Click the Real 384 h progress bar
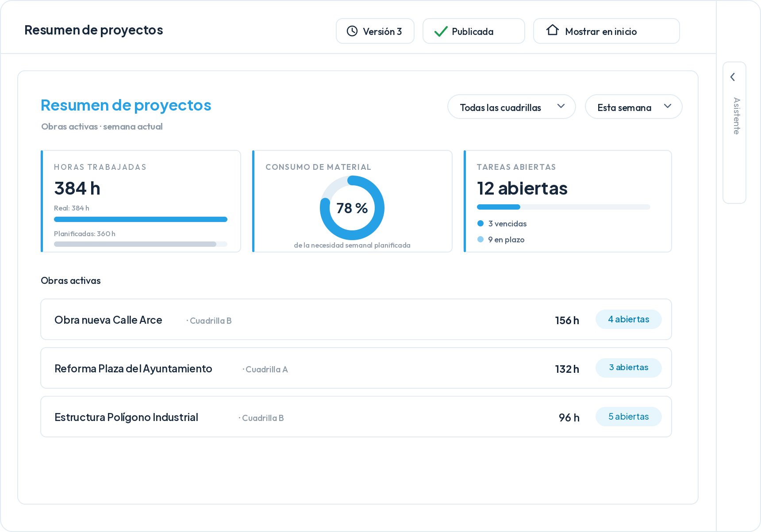761x532 pixels. (x=141, y=219)
